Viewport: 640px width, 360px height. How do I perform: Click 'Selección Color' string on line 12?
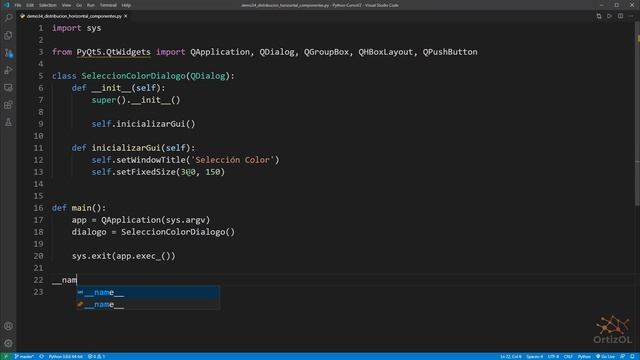233,160
